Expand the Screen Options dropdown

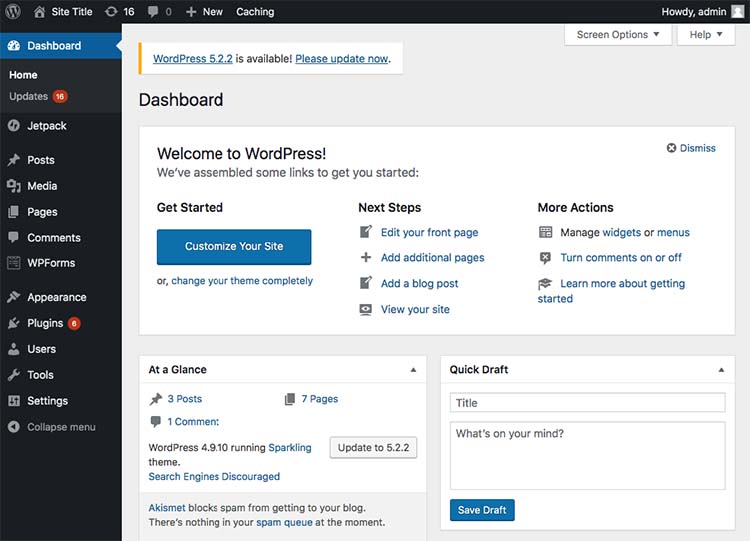coord(618,34)
